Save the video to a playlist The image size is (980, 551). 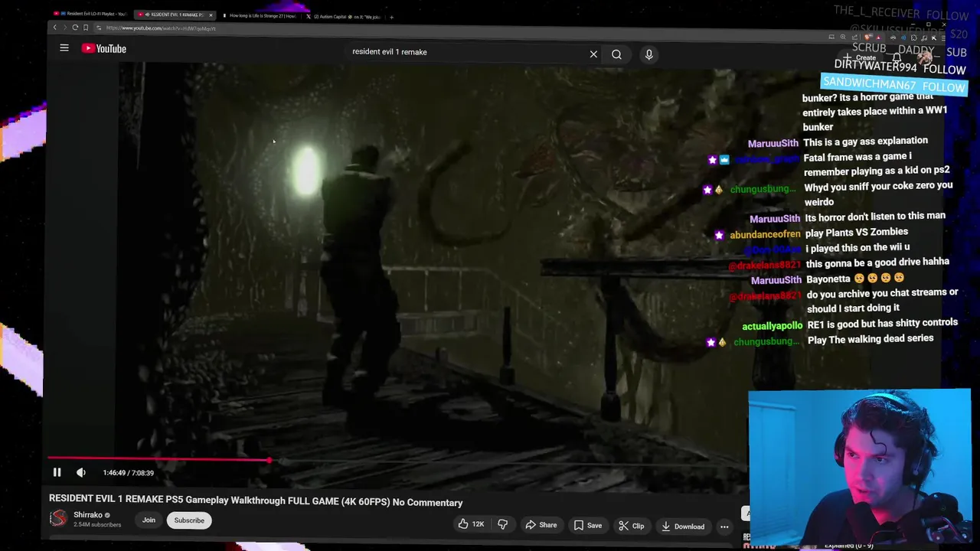point(588,525)
